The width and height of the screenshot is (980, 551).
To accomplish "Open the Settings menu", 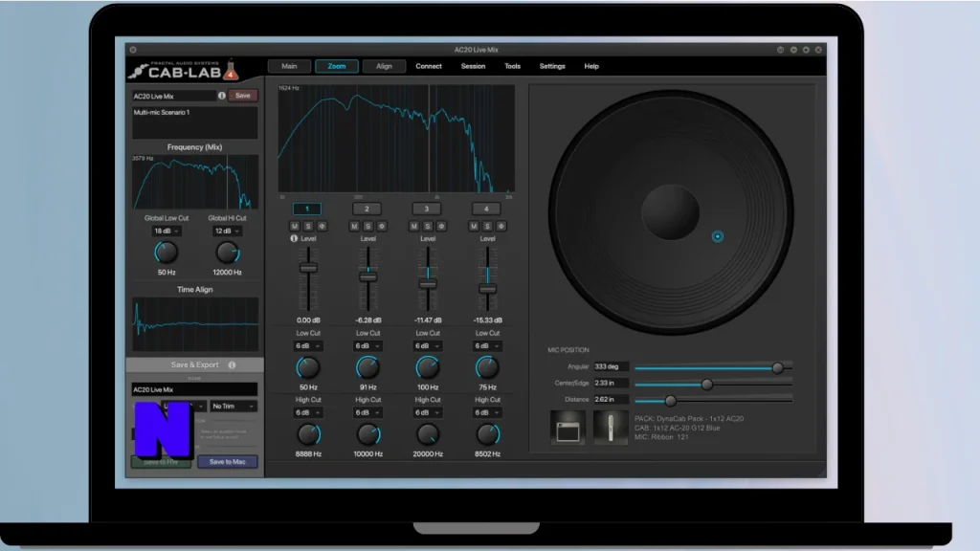I will [x=552, y=66].
